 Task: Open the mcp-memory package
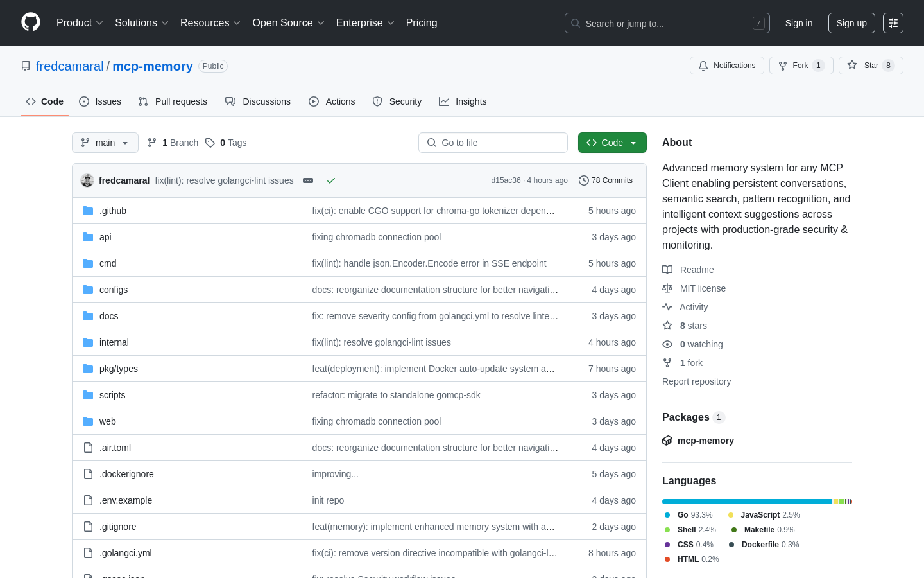tap(705, 441)
